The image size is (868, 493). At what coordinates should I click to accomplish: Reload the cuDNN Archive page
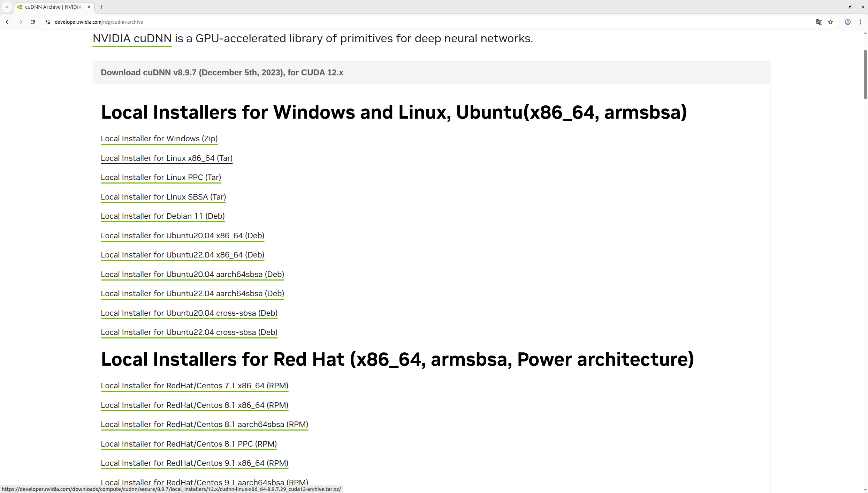[x=33, y=22]
